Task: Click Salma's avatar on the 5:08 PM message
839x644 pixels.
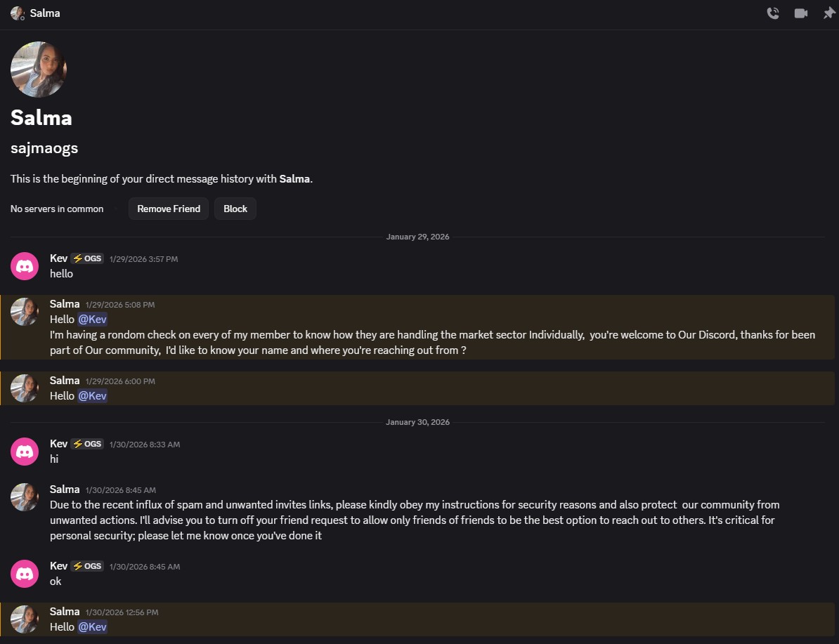Action: pos(25,312)
